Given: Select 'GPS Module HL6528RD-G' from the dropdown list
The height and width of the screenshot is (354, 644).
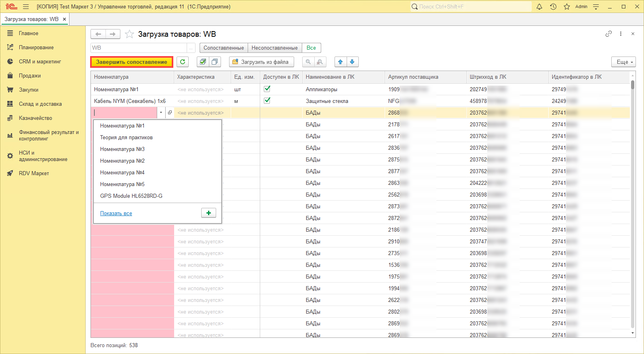Looking at the screenshot, I should click(x=131, y=196).
